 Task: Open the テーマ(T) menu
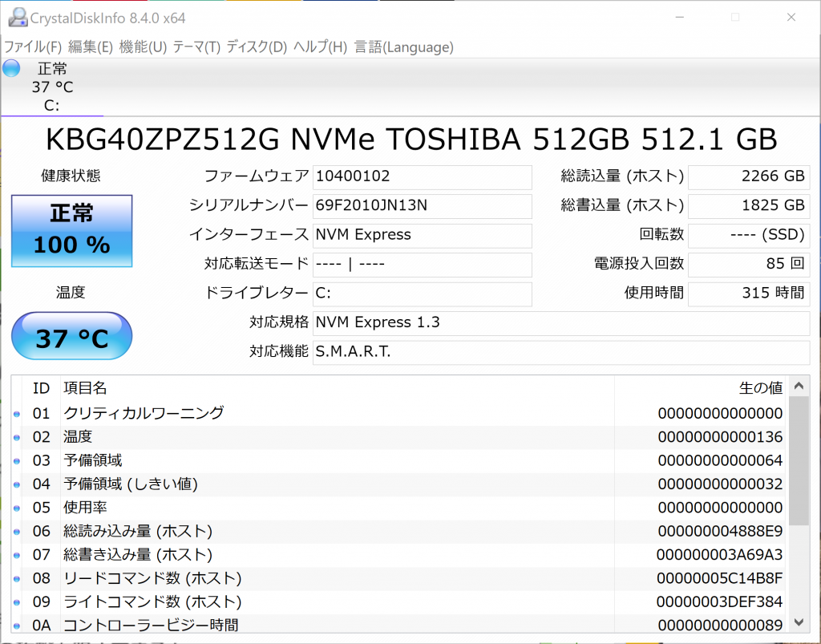point(197,47)
